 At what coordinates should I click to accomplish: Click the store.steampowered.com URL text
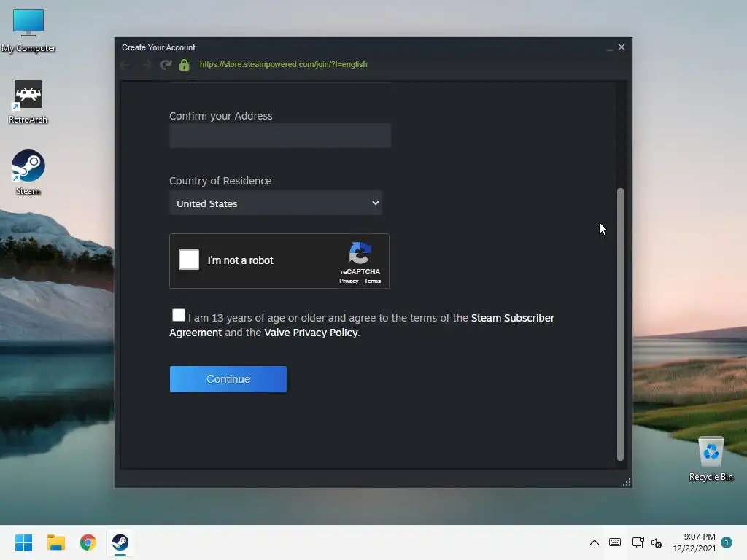[284, 64]
